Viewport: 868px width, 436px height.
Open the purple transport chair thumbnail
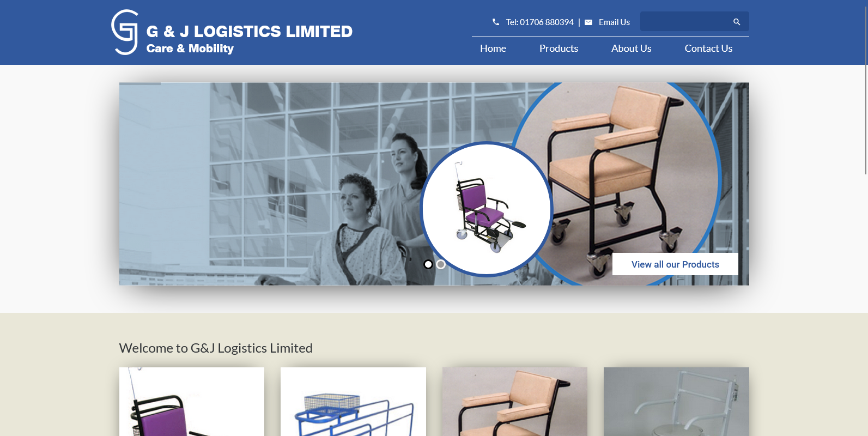point(192,402)
